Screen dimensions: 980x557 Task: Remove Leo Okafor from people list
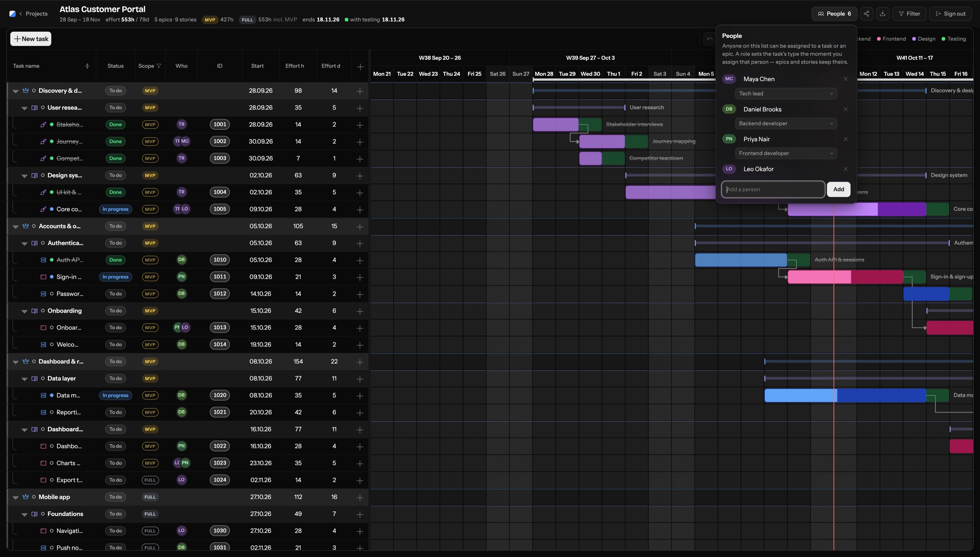point(846,169)
